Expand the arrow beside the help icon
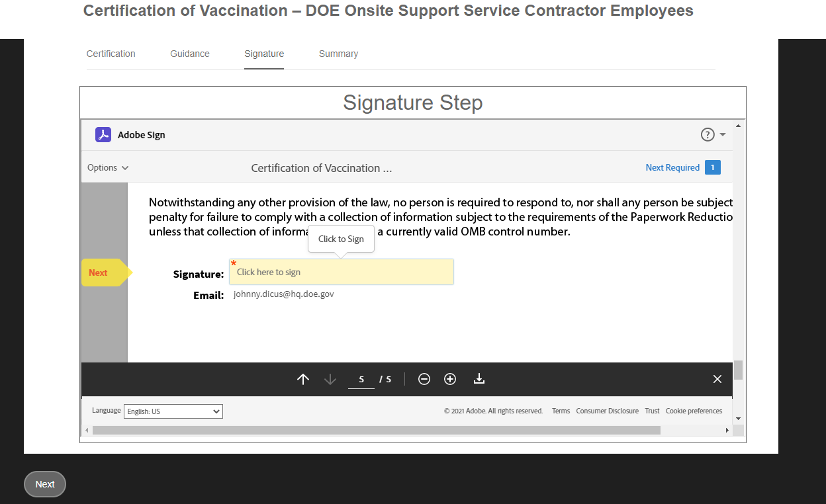 click(x=723, y=135)
